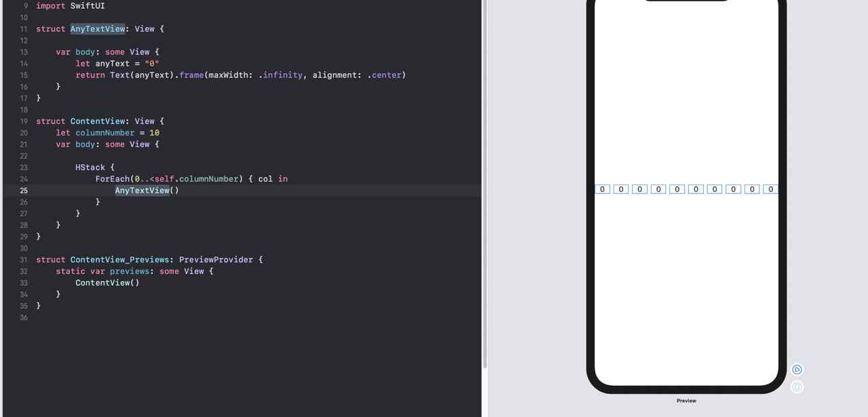868x417 pixels.
Task: Click self.columnNumber in ForEach range
Action: click(197, 178)
